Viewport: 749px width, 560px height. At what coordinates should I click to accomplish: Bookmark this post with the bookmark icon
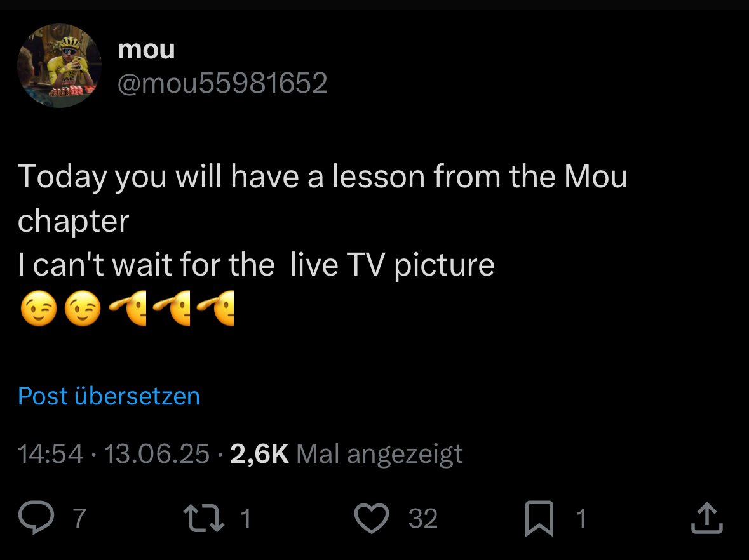[539, 519]
